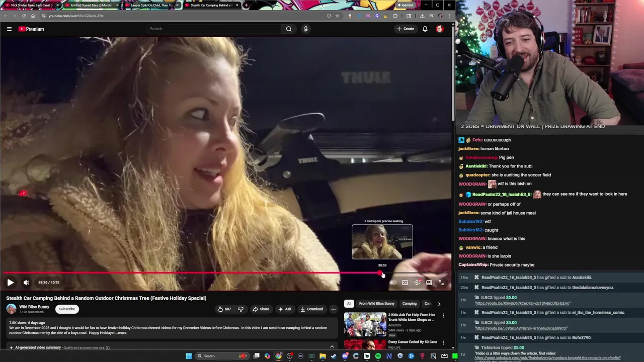Open the YouTube hamburger guide menu
Viewport: 644px width, 362px height.
point(9,29)
